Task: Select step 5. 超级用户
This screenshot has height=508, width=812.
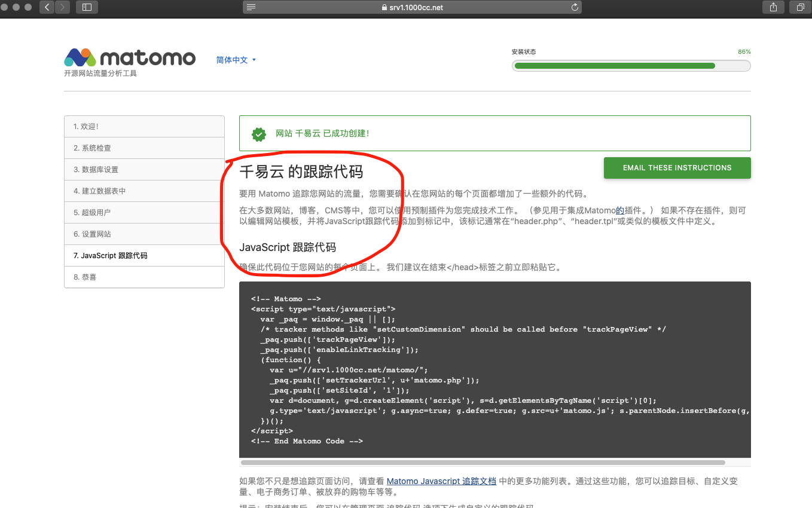Action: click(144, 213)
